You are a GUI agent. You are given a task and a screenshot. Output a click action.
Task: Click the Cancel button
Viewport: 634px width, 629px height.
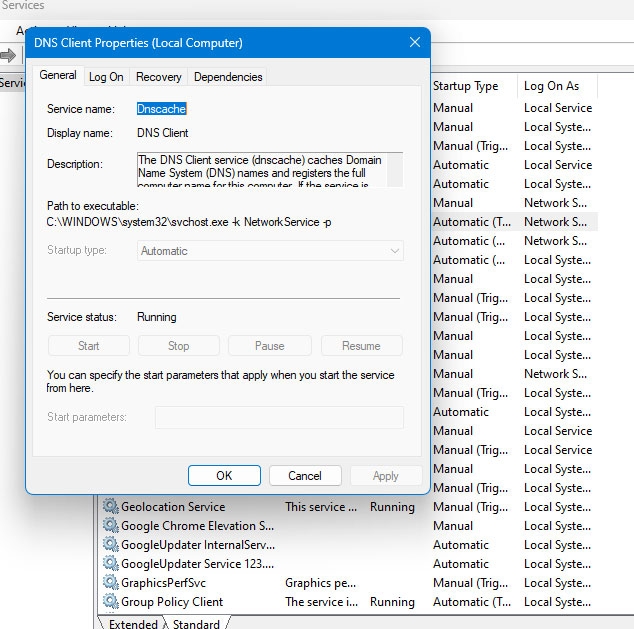[305, 475]
